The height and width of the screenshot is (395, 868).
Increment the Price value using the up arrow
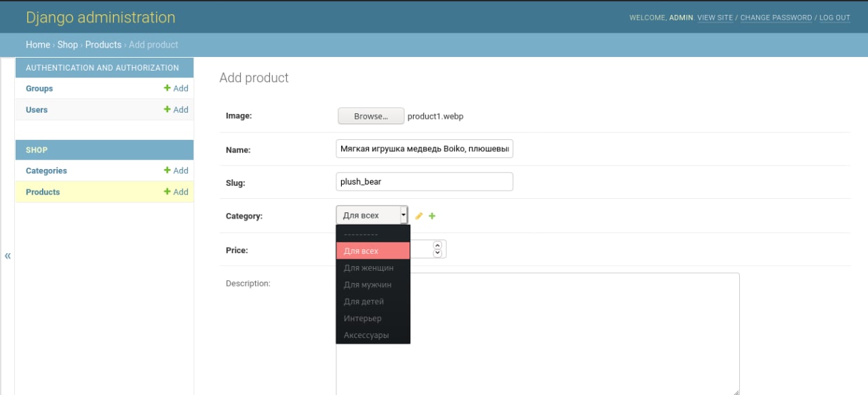pos(437,246)
